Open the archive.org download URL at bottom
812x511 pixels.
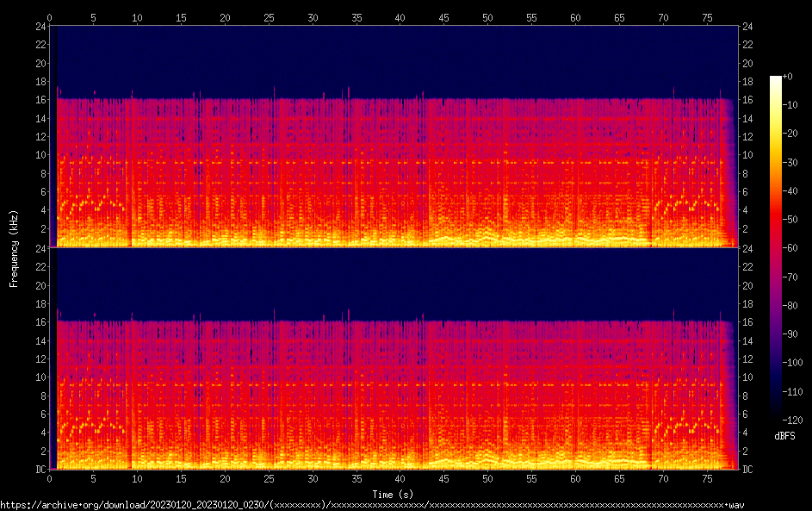tap(372, 504)
